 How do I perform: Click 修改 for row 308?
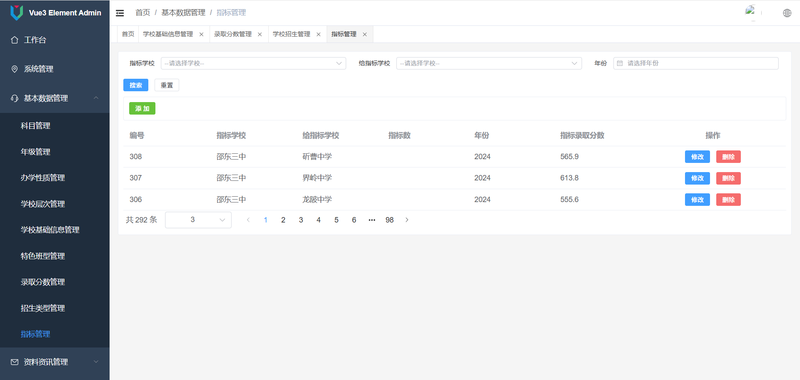tap(697, 157)
